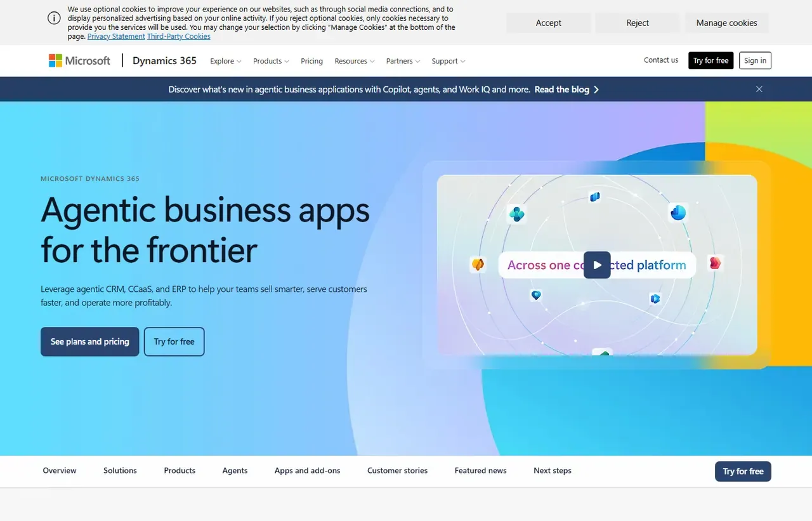Click See plans and pricing button
This screenshot has height=521, width=812.
[x=90, y=341]
